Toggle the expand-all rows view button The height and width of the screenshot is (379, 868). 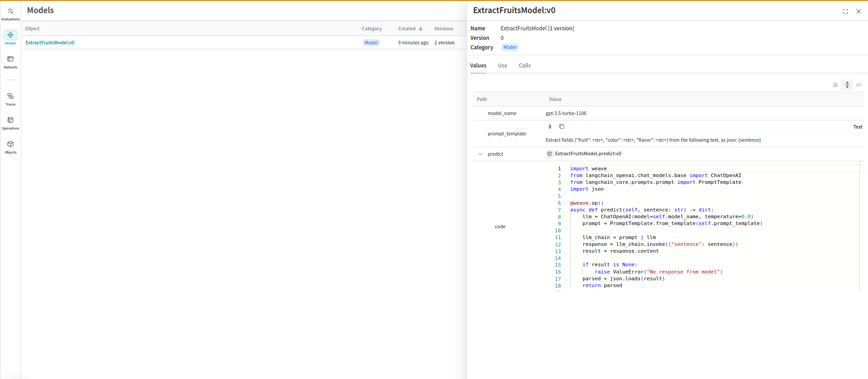click(847, 85)
